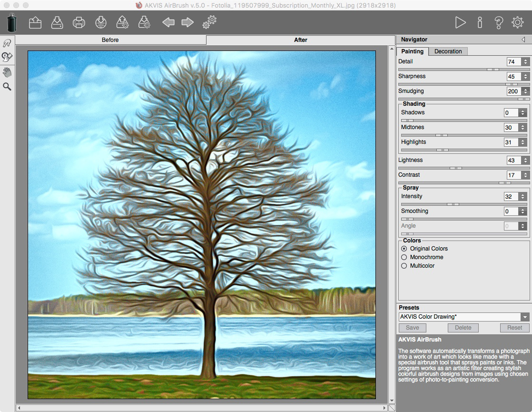Select the Hand tool

click(7, 72)
